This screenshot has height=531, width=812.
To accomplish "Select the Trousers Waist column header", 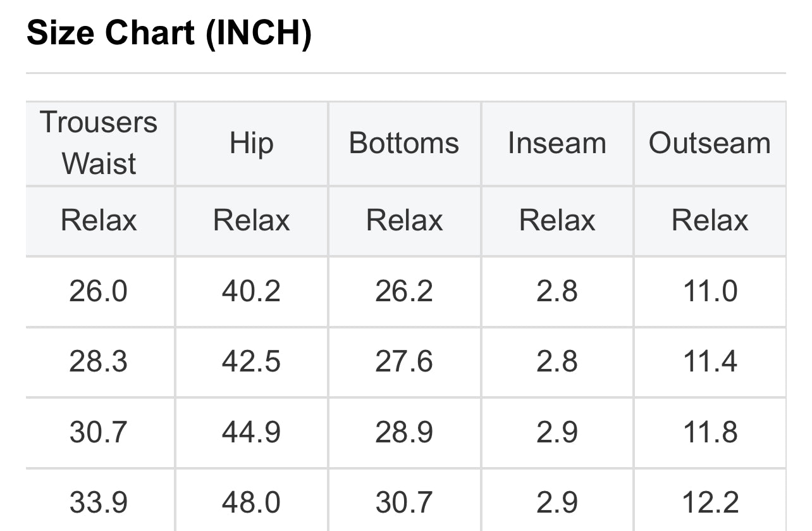I will pyautogui.click(x=99, y=143).
